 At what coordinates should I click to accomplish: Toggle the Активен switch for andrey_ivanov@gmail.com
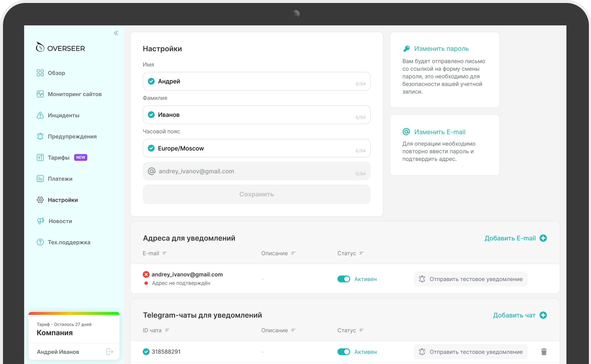pyautogui.click(x=344, y=279)
